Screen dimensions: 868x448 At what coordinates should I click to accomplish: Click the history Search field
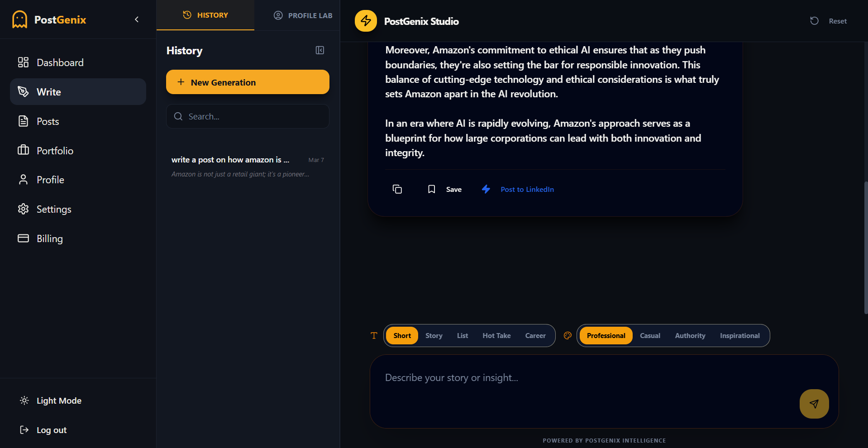tap(248, 116)
